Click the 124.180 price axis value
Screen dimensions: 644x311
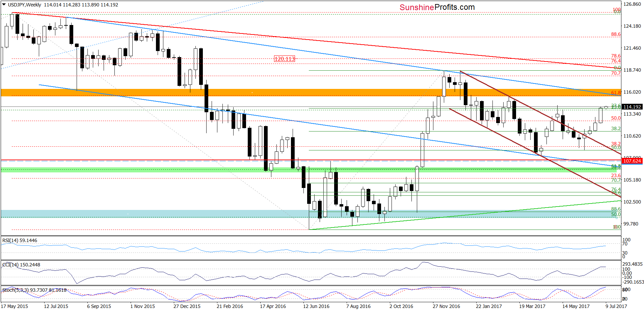click(632, 26)
